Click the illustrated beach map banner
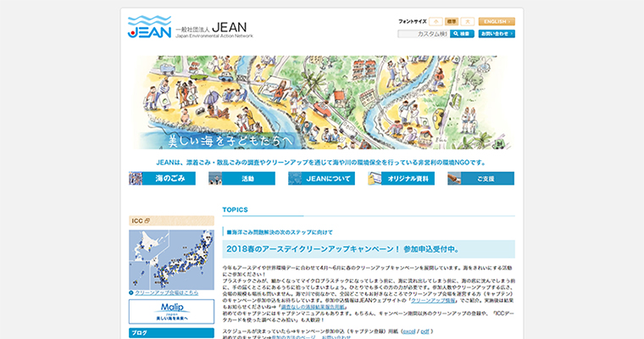 (x=322, y=103)
